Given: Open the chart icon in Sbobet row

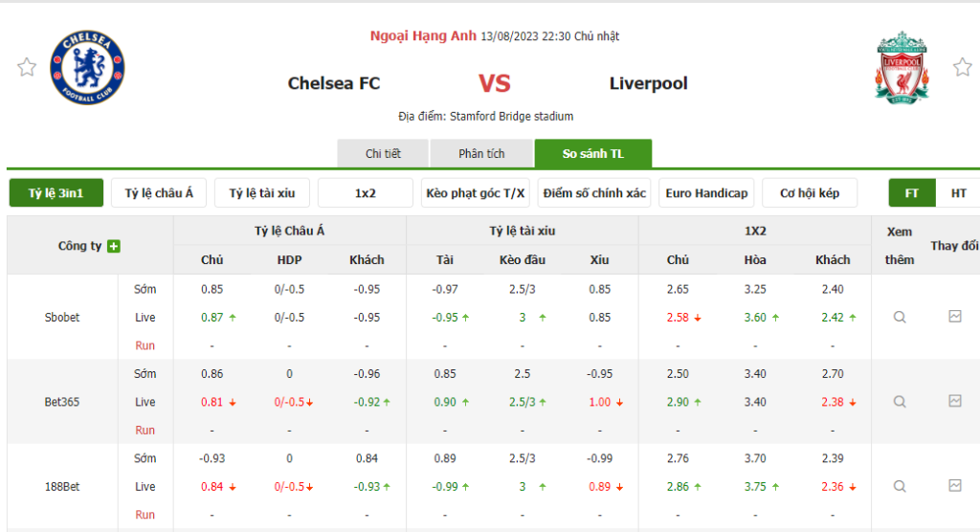Looking at the screenshot, I should 955,317.
